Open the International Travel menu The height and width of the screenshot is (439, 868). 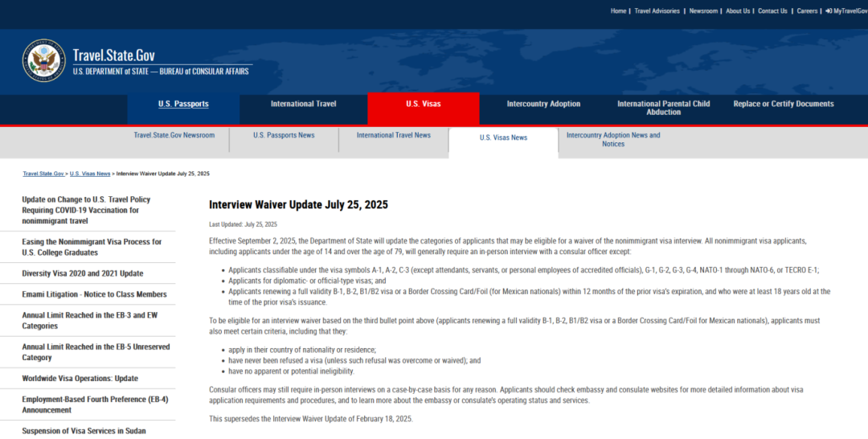(x=303, y=104)
